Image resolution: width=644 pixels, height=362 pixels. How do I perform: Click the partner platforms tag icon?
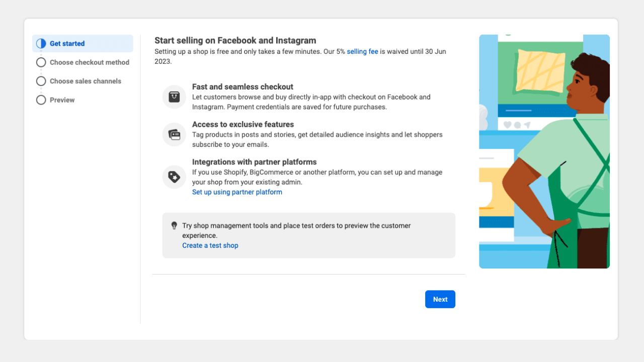pyautogui.click(x=174, y=177)
